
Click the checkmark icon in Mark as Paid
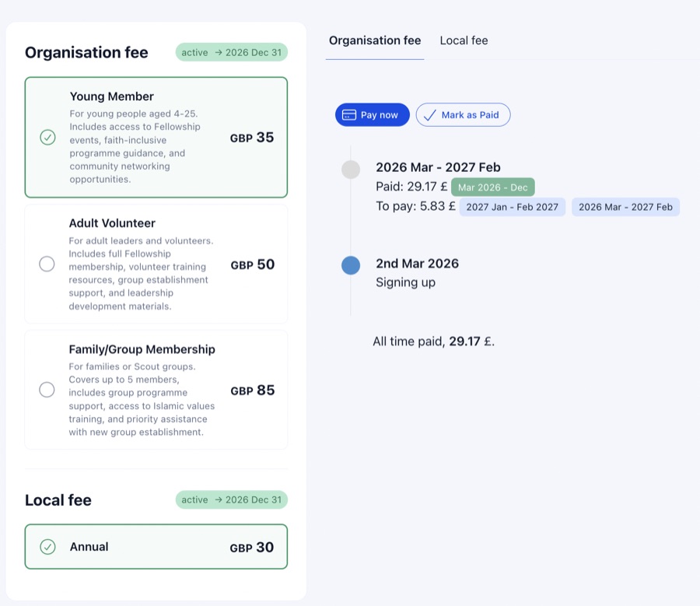[430, 115]
